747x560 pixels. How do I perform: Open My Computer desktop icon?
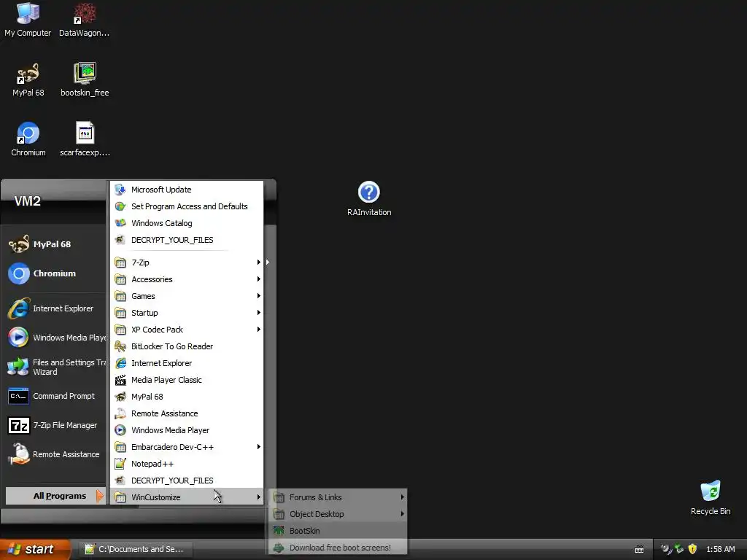(x=28, y=20)
